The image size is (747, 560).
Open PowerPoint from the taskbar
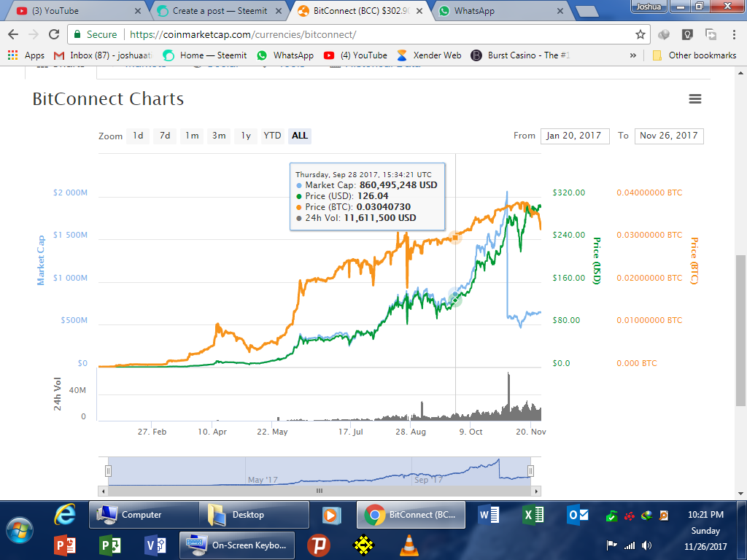tap(65, 545)
